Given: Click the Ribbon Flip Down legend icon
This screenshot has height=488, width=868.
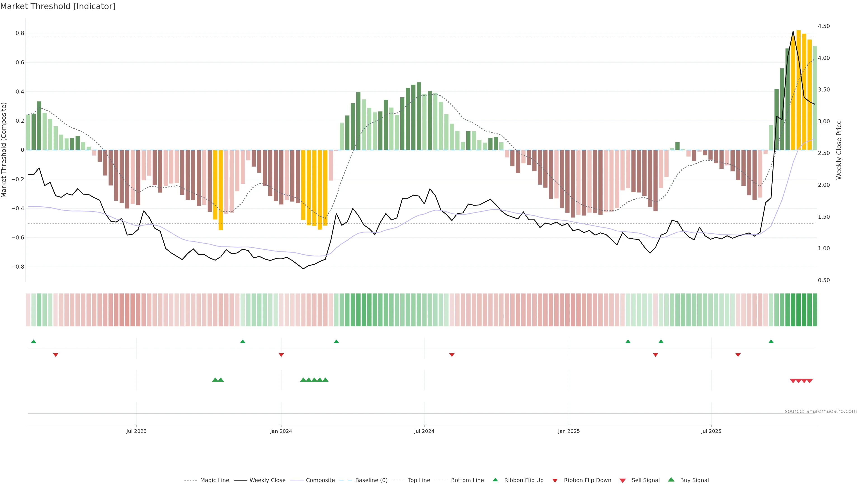Looking at the screenshot, I should tap(555, 480).
